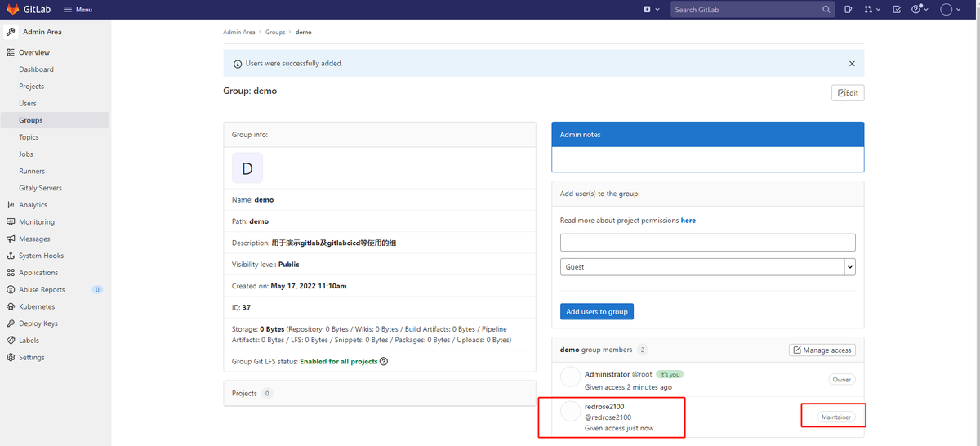The width and height of the screenshot is (980, 446).
Task: Open Dashboard in the sidebar
Action: (36, 69)
